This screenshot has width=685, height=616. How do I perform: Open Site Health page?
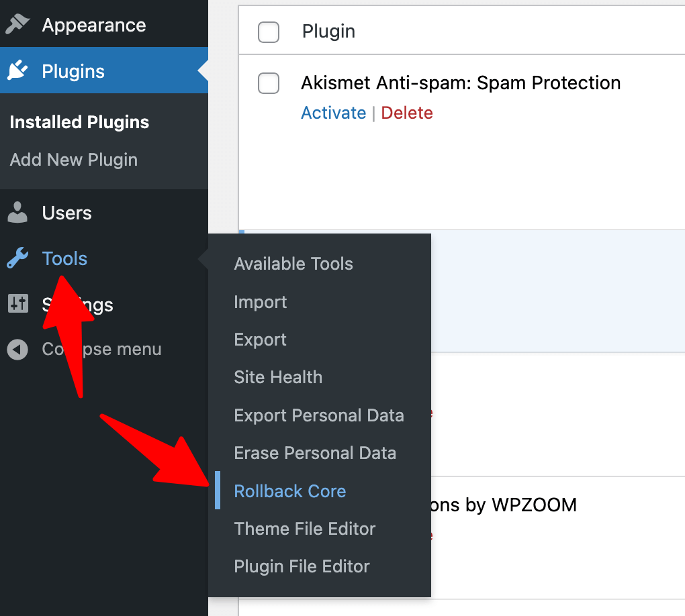[x=278, y=377]
